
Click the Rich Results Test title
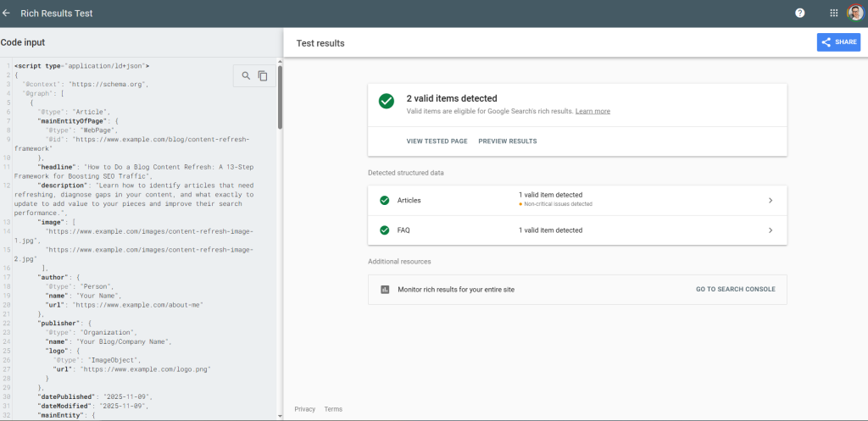click(x=57, y=14)
